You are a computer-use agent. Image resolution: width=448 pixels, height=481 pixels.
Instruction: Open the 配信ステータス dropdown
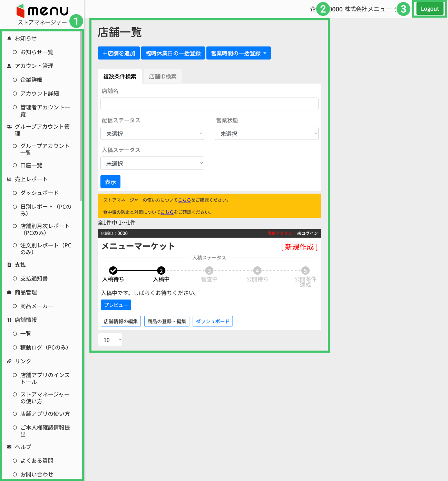(152, 134)
